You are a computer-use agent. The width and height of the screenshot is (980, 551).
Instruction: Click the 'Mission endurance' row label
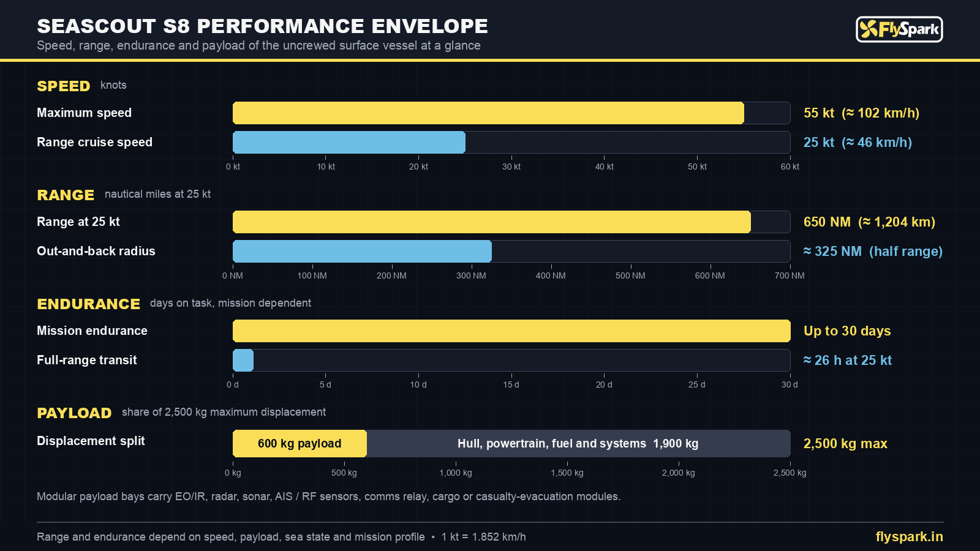[x=92, y=331]
